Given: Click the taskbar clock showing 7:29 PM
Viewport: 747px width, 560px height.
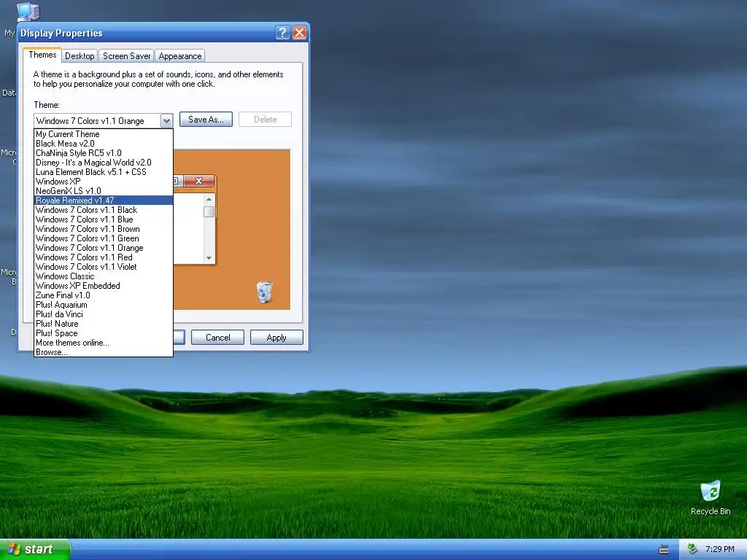Looking at the screenshot, I should [719, 549].
